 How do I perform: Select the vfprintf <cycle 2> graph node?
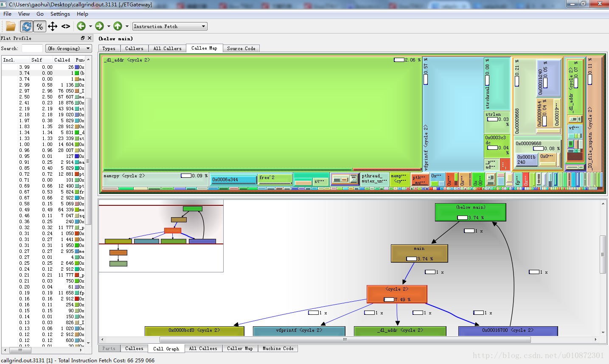click(x=299, y=330)
